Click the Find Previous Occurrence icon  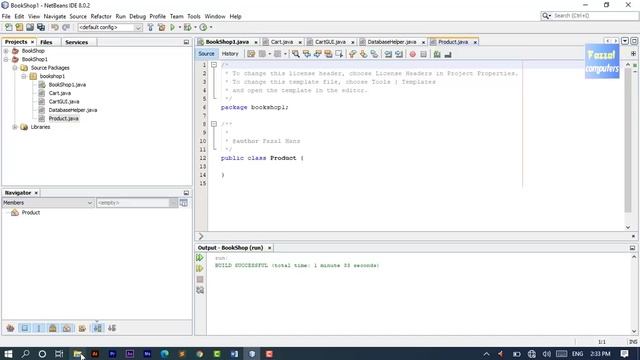[307, 54]
